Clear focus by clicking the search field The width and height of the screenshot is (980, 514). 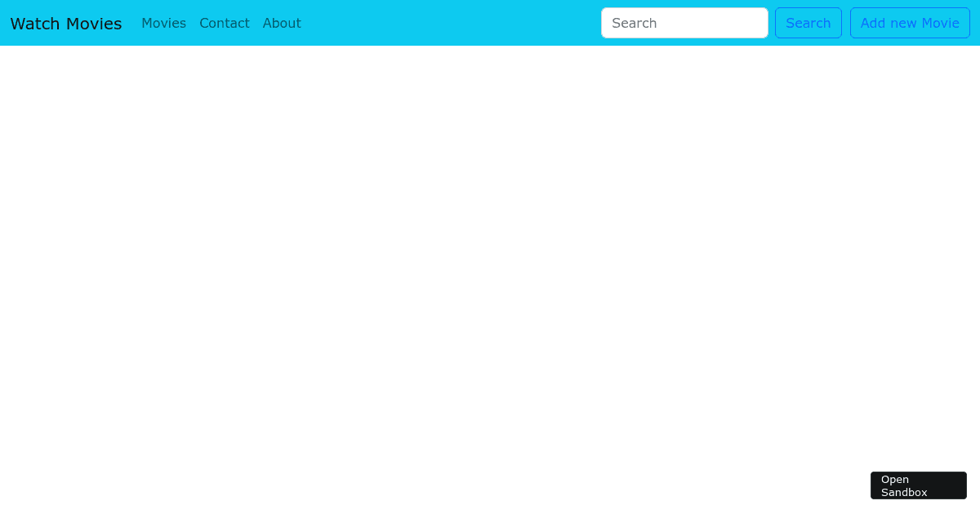[684, 23]
